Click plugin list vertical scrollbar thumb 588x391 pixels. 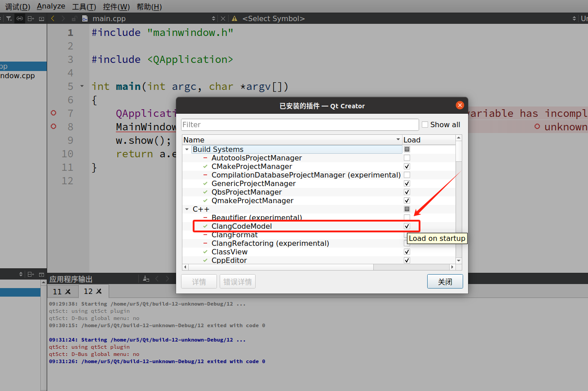[458, 151]
